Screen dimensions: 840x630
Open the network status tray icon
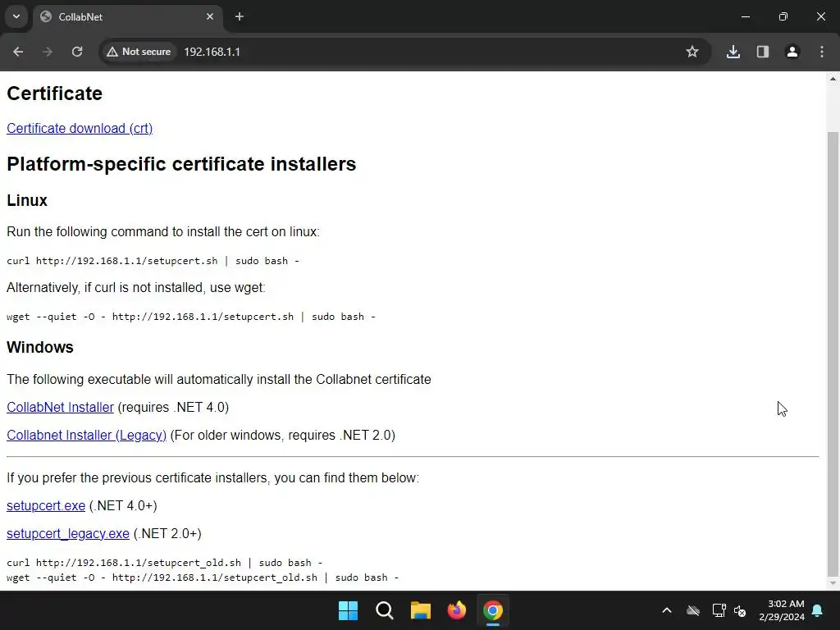pyautogui.click(x=719, y=610)
